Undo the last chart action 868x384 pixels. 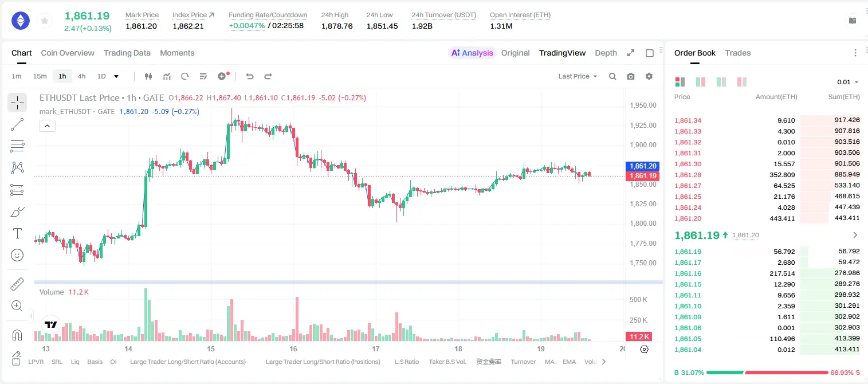(249, 76)
